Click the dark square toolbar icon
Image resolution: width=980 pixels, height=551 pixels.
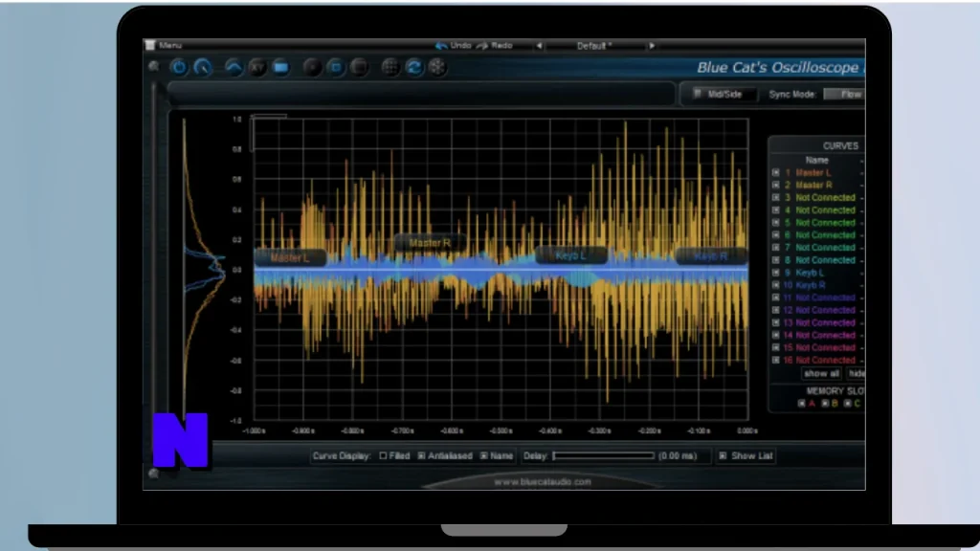pos(360,67)
